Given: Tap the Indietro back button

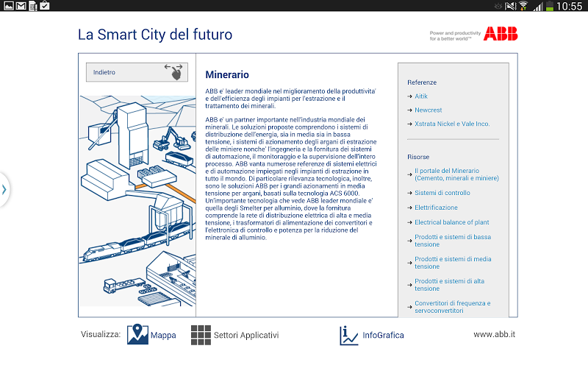Looking at the screenshot, I should click(x=137, y=72).
